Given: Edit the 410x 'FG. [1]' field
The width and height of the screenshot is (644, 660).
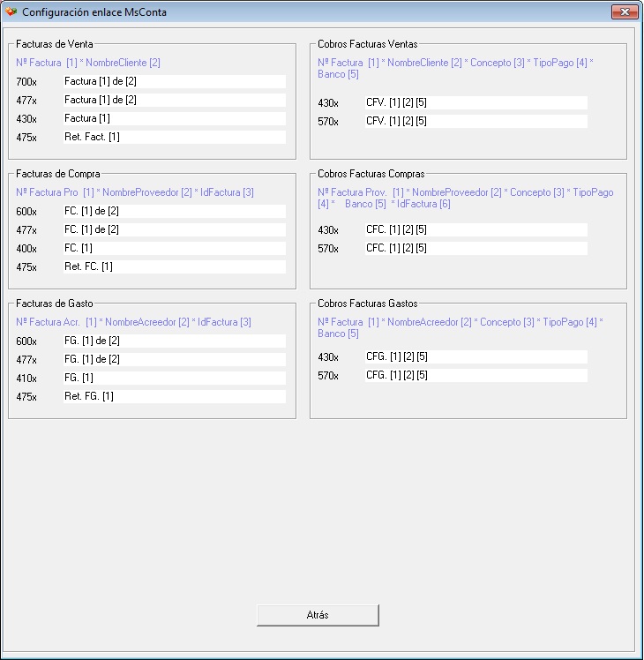Looking at the screenshot, I should pyautogui.click(x=175, y=378).
